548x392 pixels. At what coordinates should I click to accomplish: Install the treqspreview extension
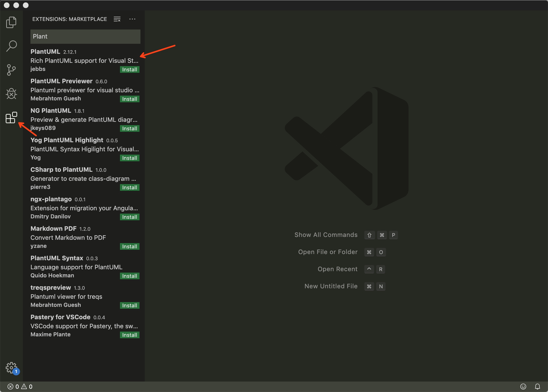(x=130, y=305)
